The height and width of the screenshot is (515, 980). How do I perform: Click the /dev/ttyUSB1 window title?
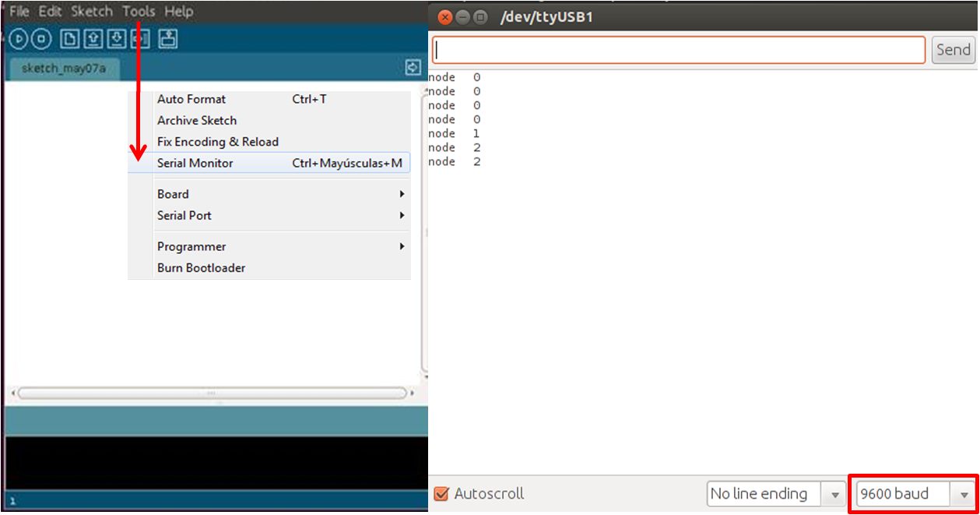(x=546, y=16)
